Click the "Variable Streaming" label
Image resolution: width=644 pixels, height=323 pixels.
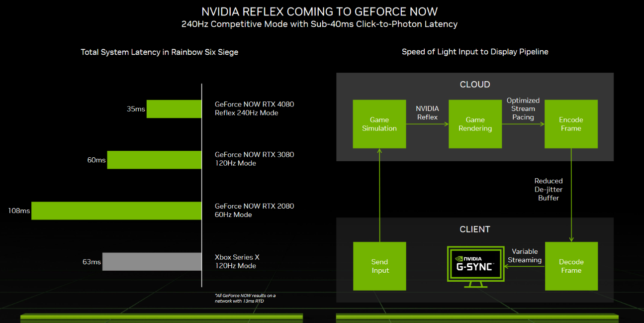[525, 256]
